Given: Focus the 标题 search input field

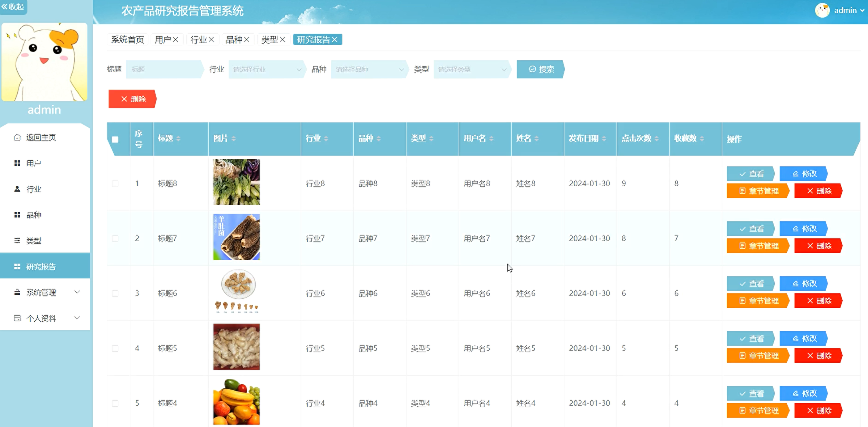Looking at the screenshot, I should [164, 70].
